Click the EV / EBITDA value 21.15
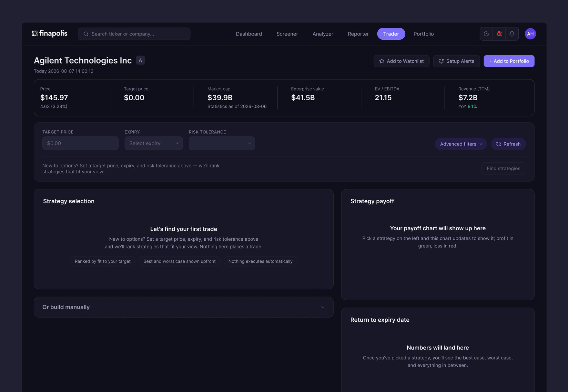The width and height of the screenshot is (568, 392). [383, 97]
